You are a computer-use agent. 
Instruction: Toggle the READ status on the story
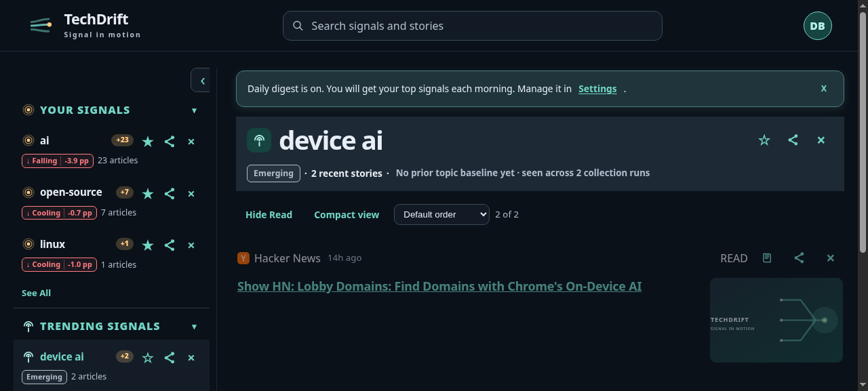click(x=734, y=258)
